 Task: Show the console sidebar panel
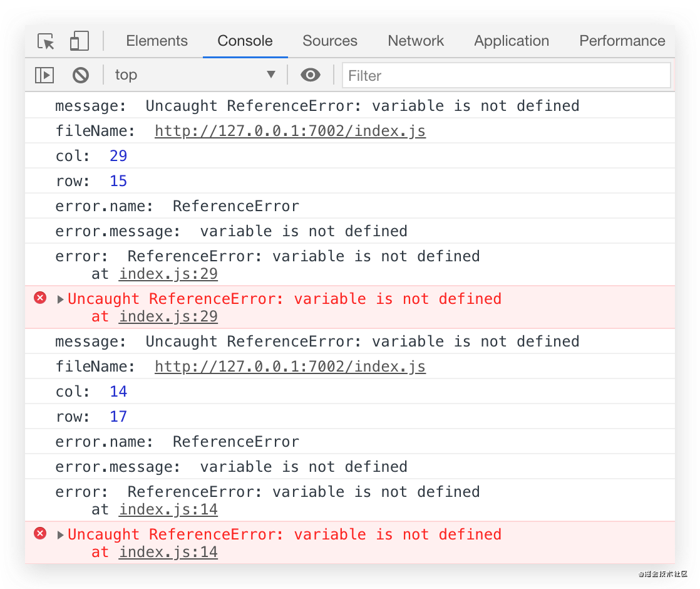pyautogui.click(x=44, y=75)
